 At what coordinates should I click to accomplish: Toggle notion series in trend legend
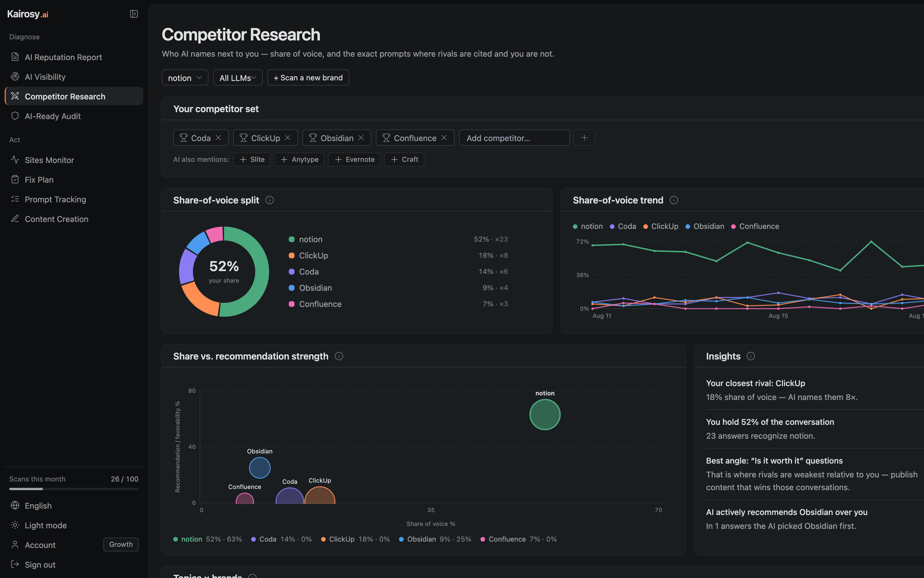(x=588, y=226)
